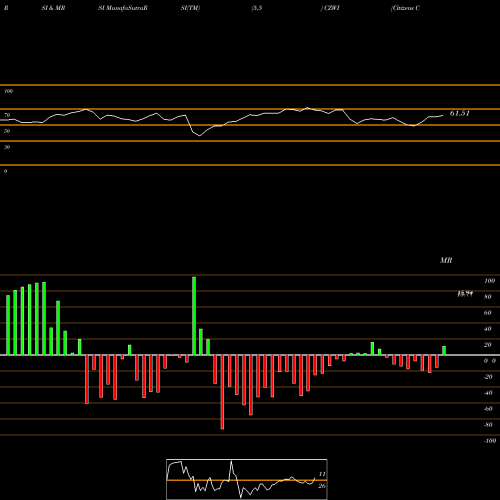This screenshot has width=500, height=500.
Task: Click the 'CZWI' ticker text
Action: (331, 8)
